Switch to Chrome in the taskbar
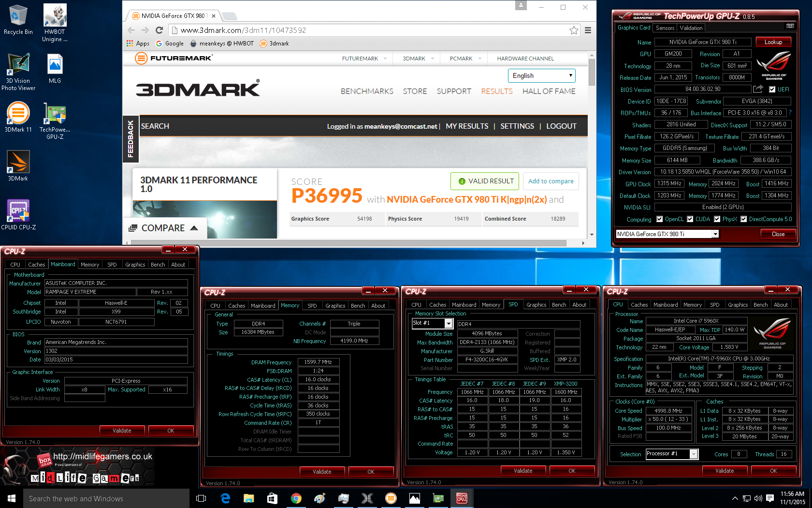Screen dimensions: 812x508 296,498
